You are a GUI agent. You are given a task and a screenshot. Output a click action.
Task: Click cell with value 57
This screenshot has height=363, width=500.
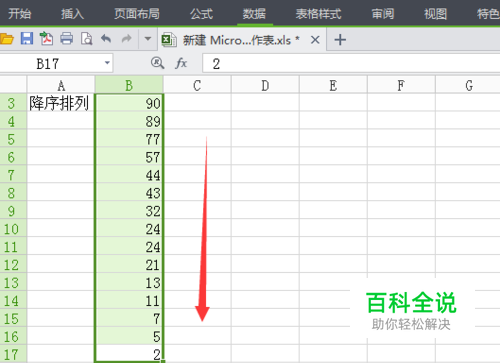[129, 157]
